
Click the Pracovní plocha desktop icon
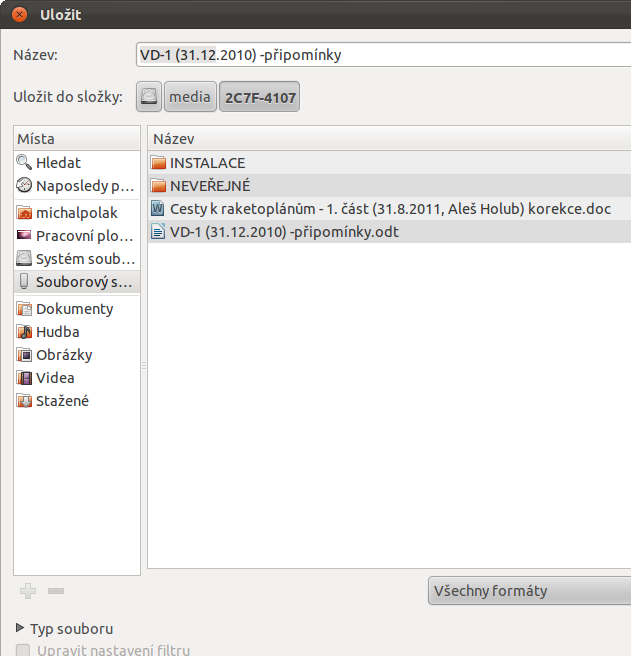(24, 235)
